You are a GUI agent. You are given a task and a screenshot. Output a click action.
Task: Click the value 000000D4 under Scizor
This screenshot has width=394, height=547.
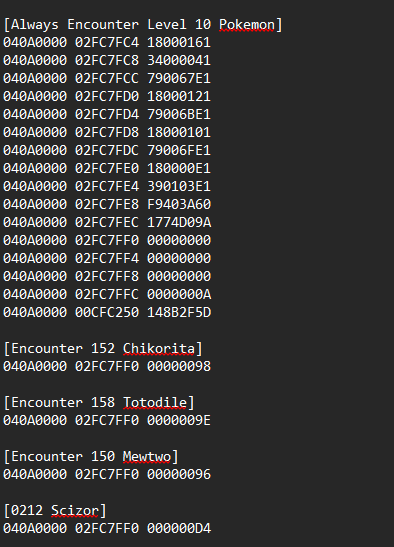[x=179, y=529]
